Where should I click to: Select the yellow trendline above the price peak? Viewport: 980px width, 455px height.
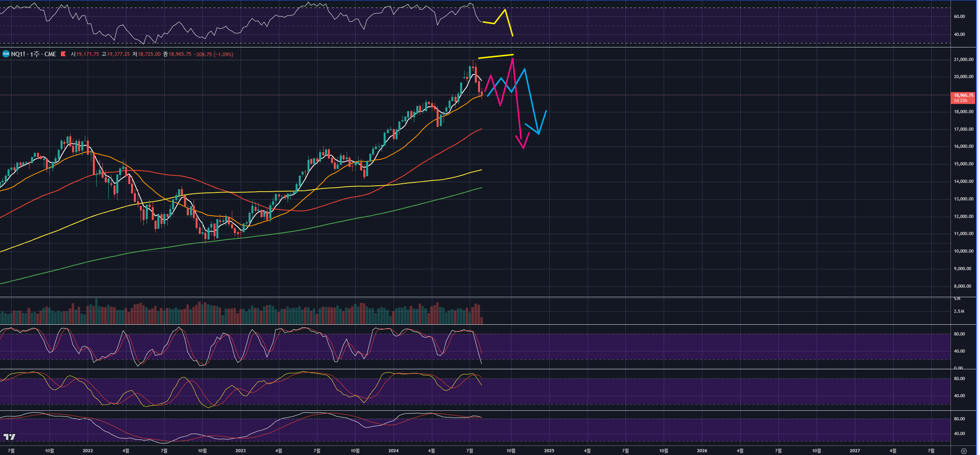(496, 56)
